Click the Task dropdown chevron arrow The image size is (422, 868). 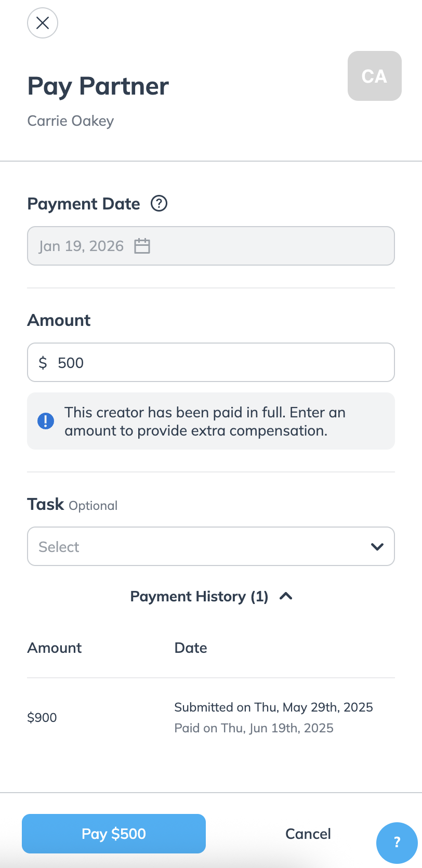click(377, 546)
